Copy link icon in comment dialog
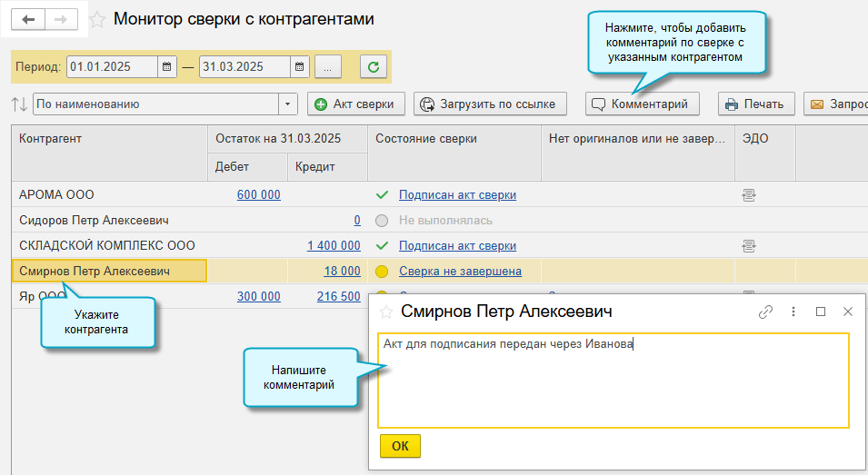 tap(765, 312)
